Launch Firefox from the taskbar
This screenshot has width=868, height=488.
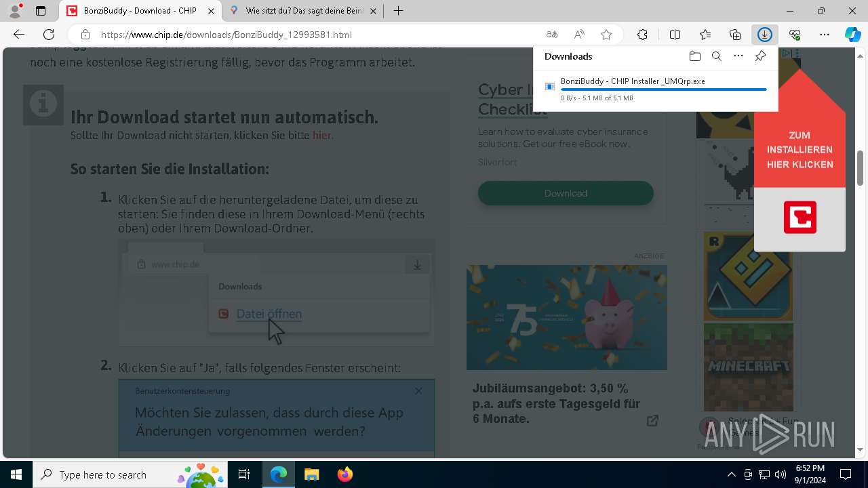(x=344, y=474)
